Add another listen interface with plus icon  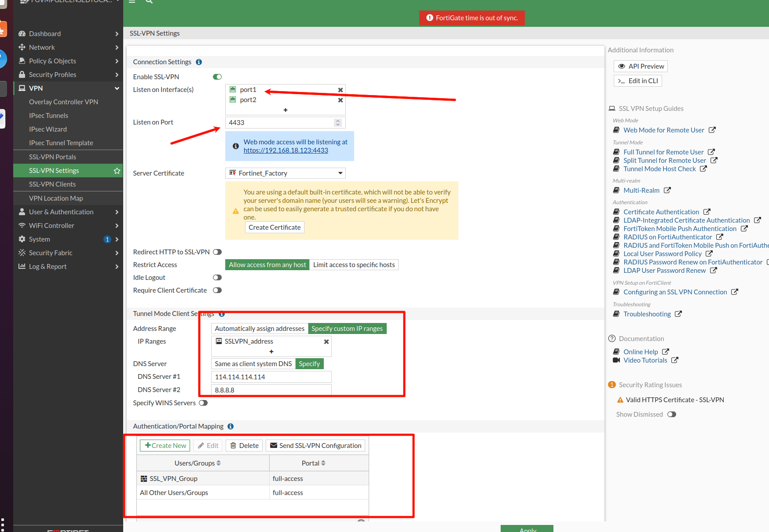pyautogui.click(x=286, y=110)
